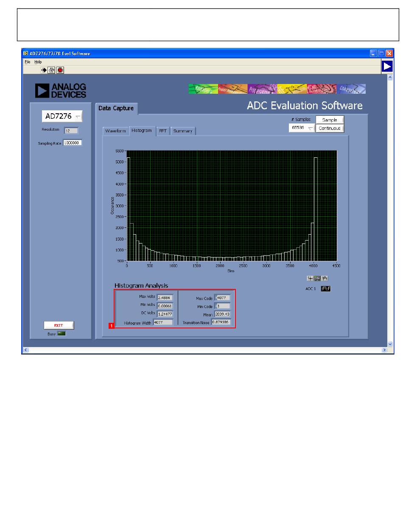Select the crosshair cursor graph tool
403x532 pixels.
point(311,278)
